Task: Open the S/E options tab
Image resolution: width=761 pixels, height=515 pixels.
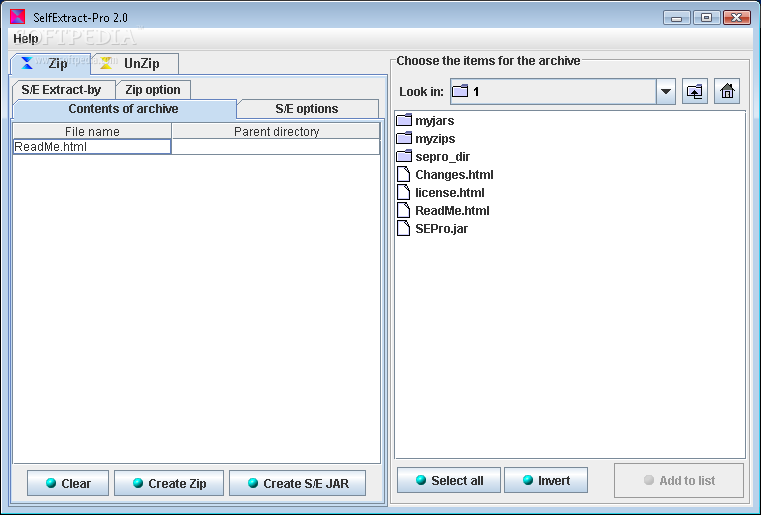Action: 307,109
